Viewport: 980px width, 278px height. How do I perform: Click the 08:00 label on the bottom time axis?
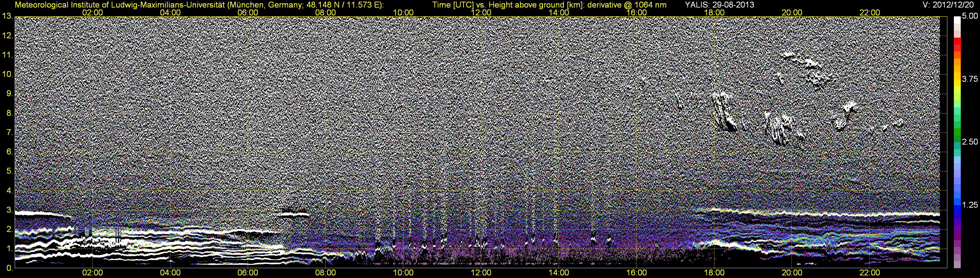326,273
